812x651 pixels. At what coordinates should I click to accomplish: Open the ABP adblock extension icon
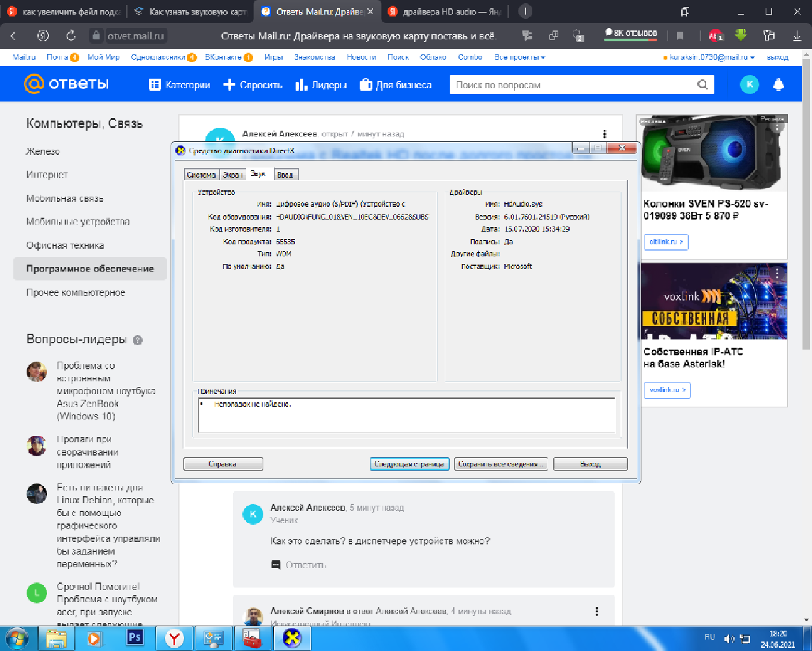click(x=716, y=36)
